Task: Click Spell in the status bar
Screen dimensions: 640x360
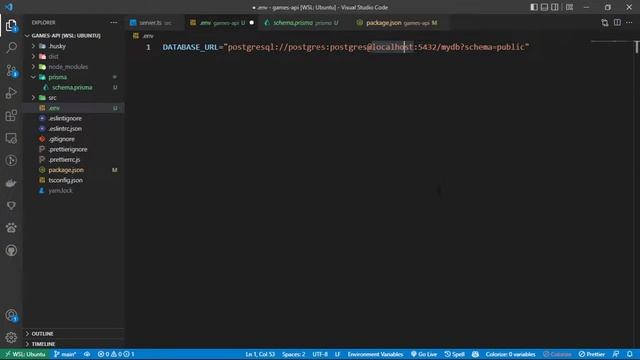Action: pos(454,354)
